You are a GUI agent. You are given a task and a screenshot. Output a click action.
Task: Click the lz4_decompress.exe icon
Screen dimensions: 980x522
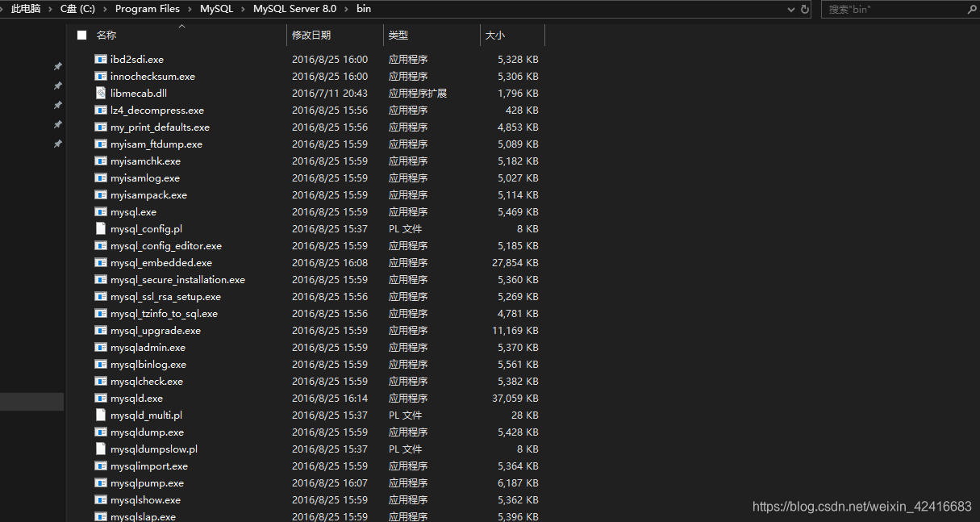(101, 110)
